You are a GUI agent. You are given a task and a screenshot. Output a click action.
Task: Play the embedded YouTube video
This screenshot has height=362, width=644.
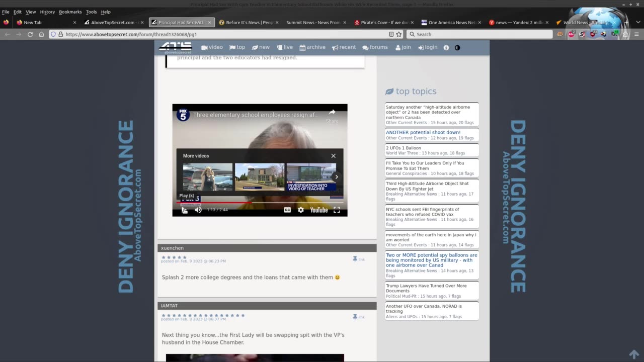click(x=185, y=210)
